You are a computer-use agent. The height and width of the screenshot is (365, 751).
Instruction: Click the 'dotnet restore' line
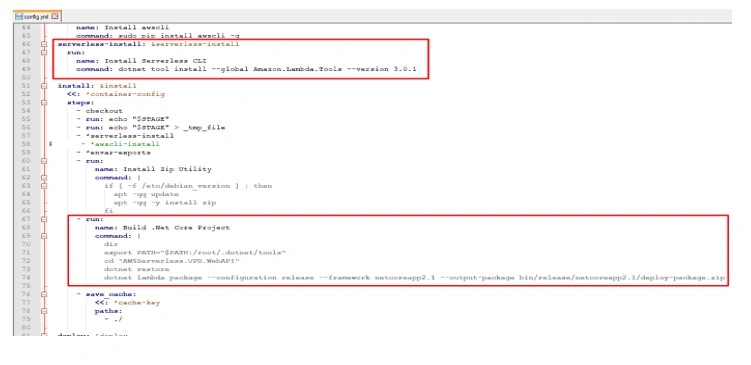137,269
